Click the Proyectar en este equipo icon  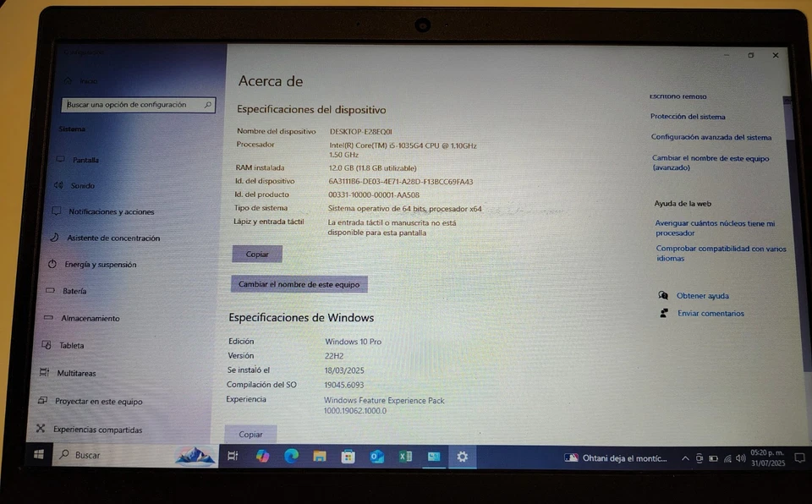(42, 400)
